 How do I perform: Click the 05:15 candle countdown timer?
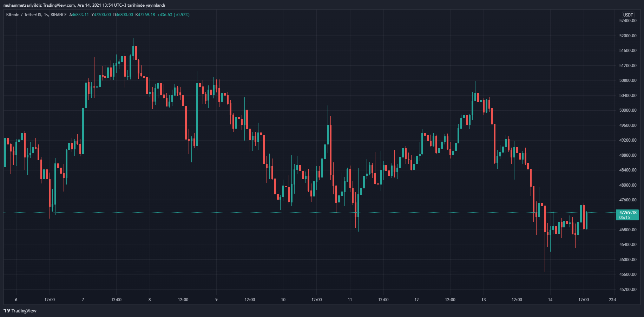(x=624, y=218)
